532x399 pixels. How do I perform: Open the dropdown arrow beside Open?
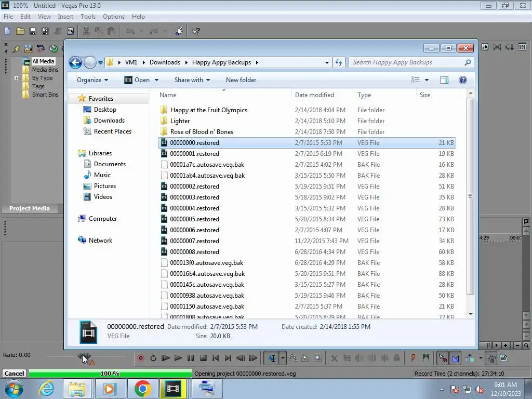pos(156,79)
